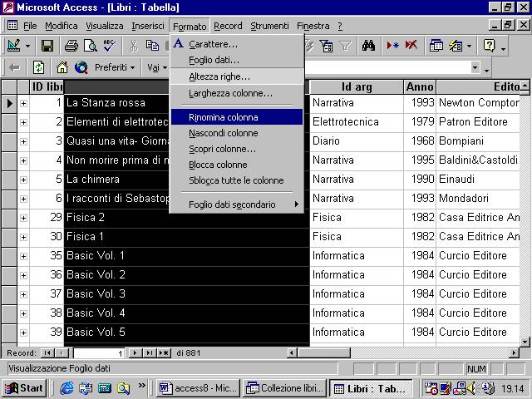
Task: Click the Database window icon
Action: click(x=436, y=46)
